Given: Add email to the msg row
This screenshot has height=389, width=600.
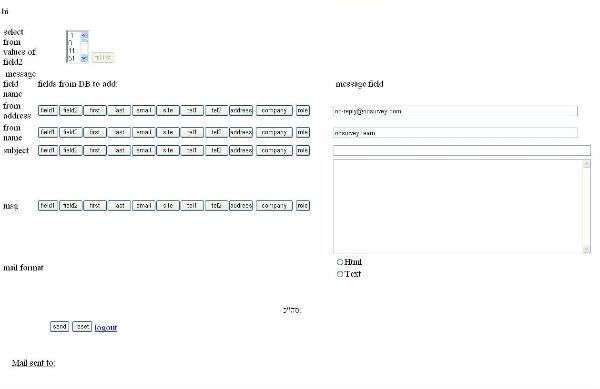Looking at the screenshot, I should tap(143, 205).
